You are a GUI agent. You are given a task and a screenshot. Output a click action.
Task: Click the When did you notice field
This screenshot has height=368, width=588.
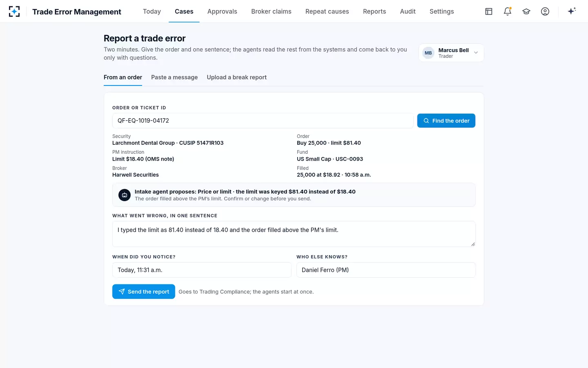pyautogui.click(x=202, y=270)
